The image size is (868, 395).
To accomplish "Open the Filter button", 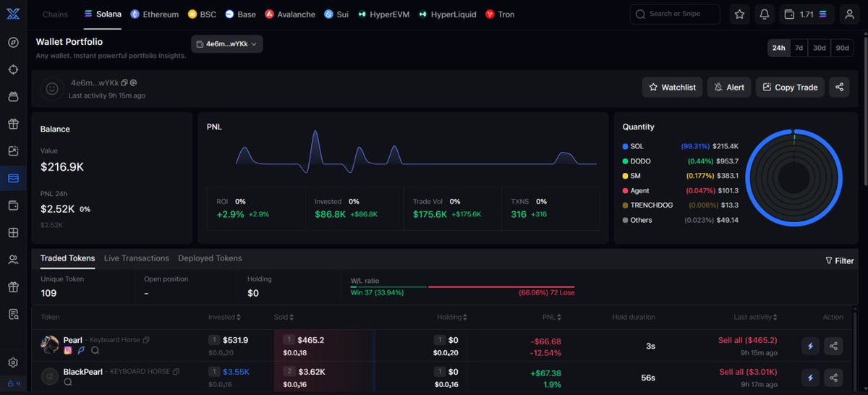I will [x=840, y=260].
